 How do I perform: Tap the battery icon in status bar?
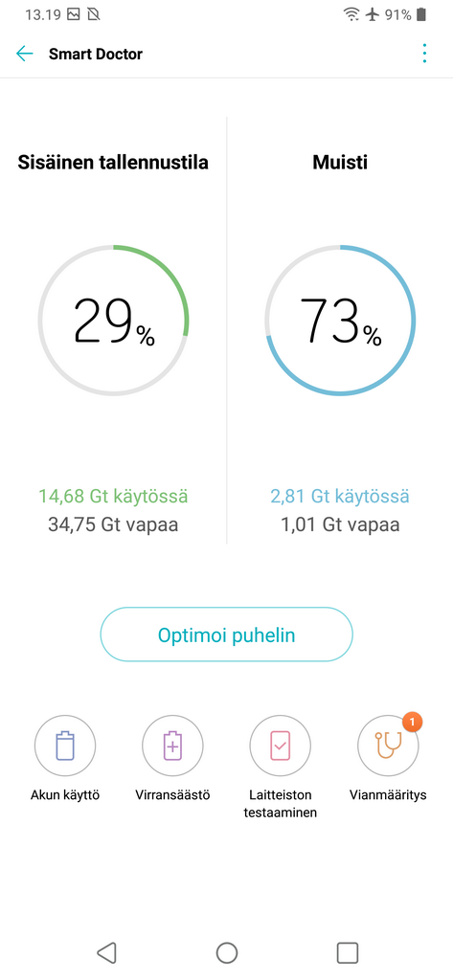tap(423, 14)
